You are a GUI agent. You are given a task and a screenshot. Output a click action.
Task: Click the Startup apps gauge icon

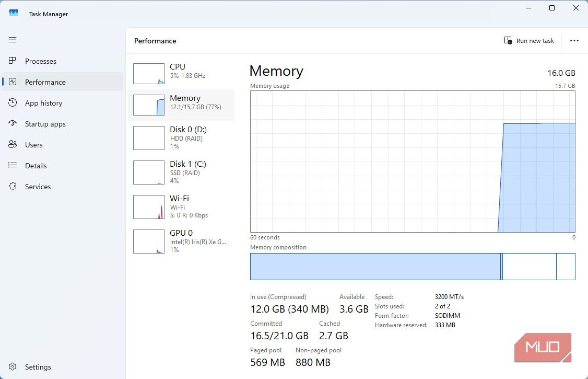(x=13, y=123)
